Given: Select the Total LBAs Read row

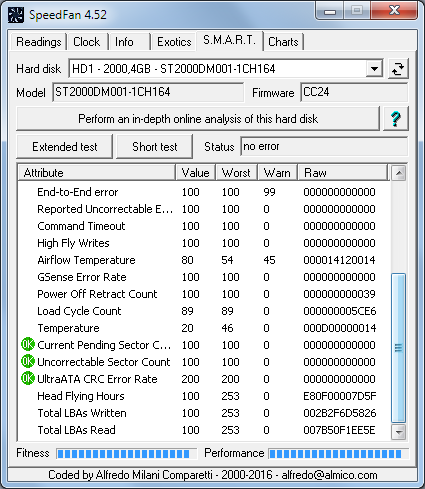Looking at the screenshot, I should click(x=203, y=430).
